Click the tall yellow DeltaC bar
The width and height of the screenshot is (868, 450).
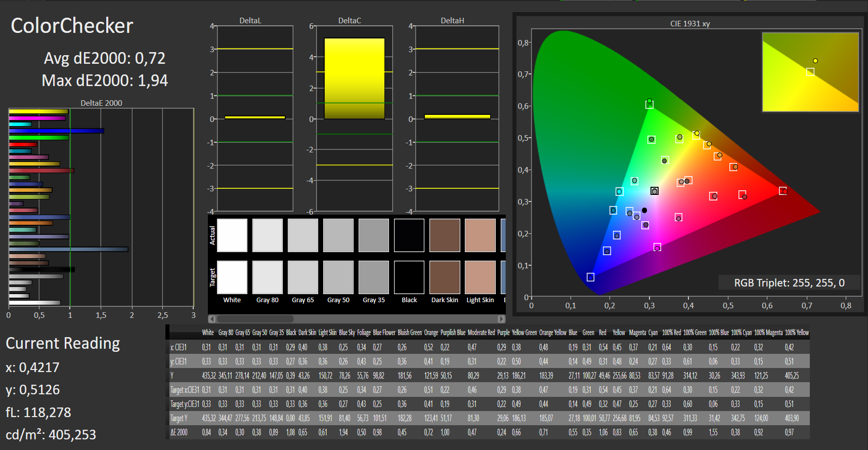354,78
